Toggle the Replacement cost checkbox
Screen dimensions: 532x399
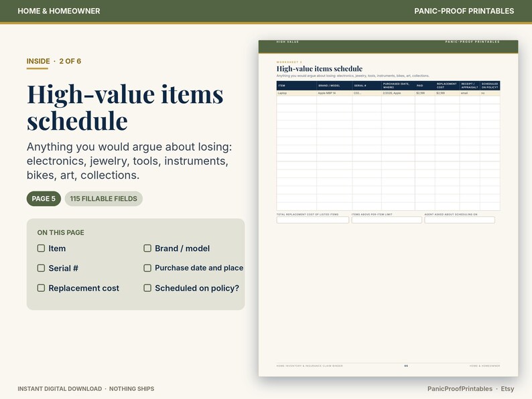coord(41,288)
